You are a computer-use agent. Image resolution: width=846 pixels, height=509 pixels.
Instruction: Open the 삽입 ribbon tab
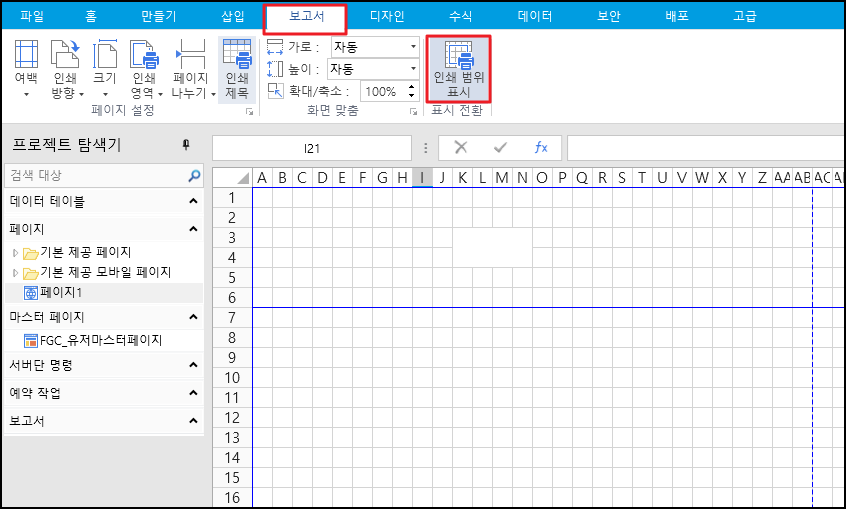pos(232,16)
